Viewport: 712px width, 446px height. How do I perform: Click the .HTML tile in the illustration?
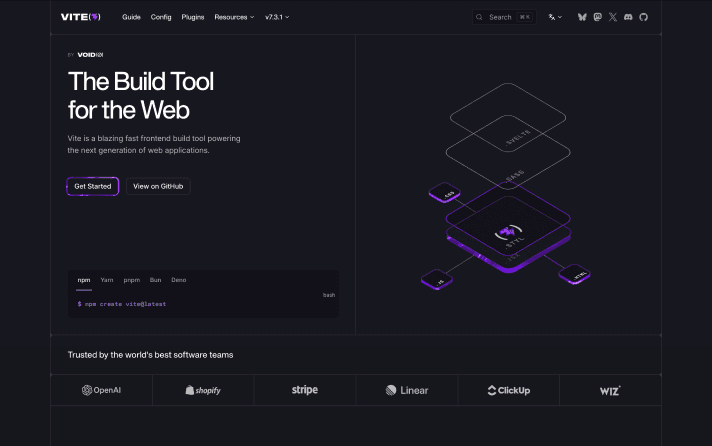click(x=574, y=274)
